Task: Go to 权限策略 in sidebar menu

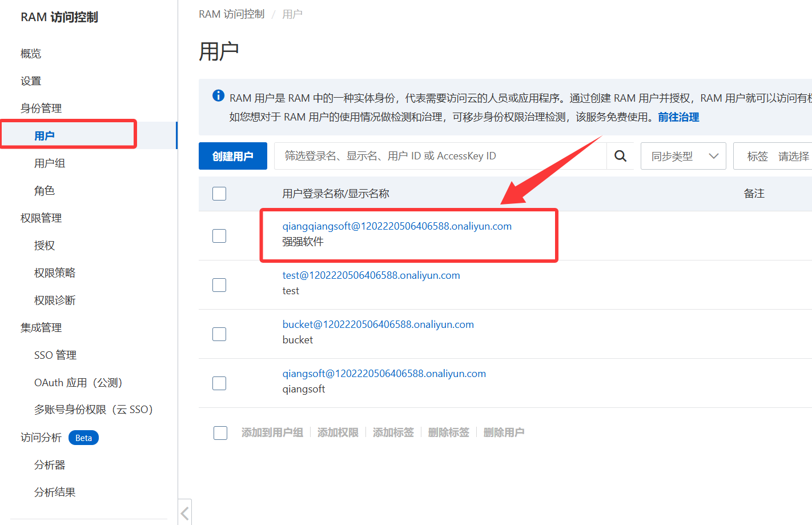Action: tap(55, 272)
